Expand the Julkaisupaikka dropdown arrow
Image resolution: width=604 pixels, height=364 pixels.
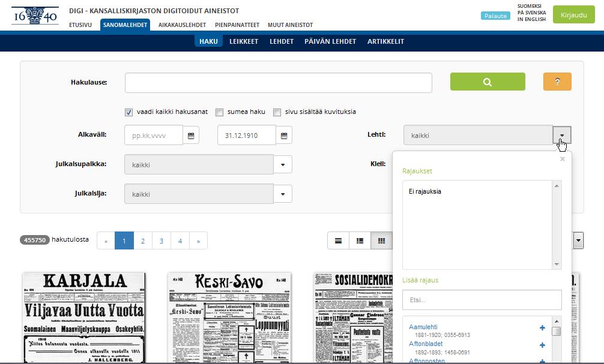point(283,165)
